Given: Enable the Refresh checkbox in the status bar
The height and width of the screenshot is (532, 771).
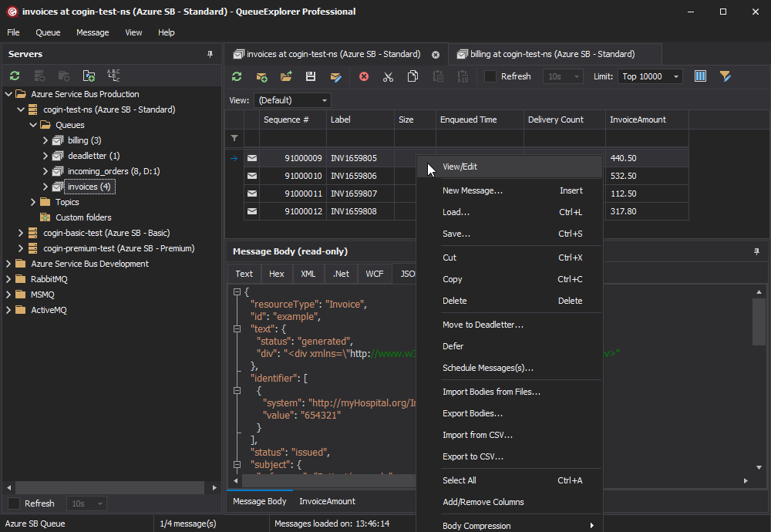Looking at the screenshot, I should [15, 503].
